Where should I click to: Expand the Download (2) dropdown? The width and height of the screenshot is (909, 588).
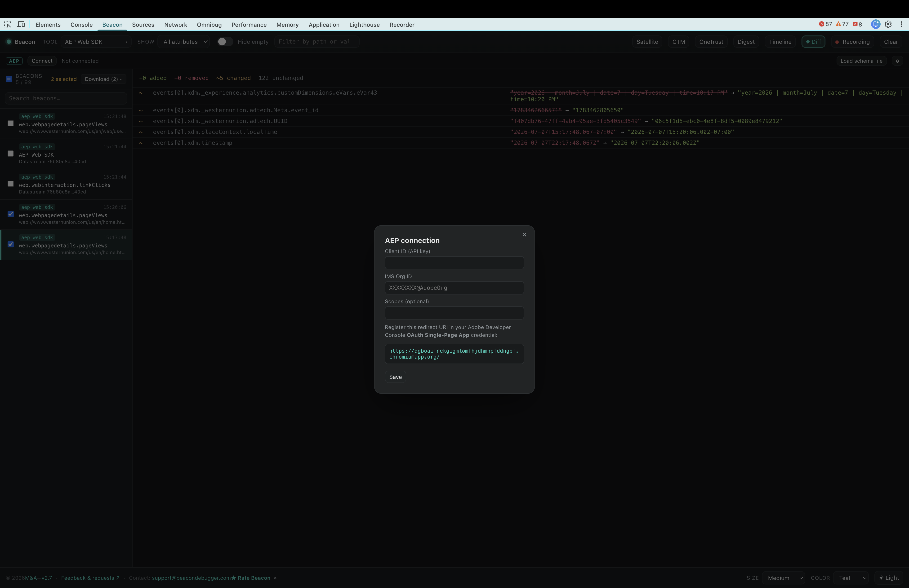(103, 79)
